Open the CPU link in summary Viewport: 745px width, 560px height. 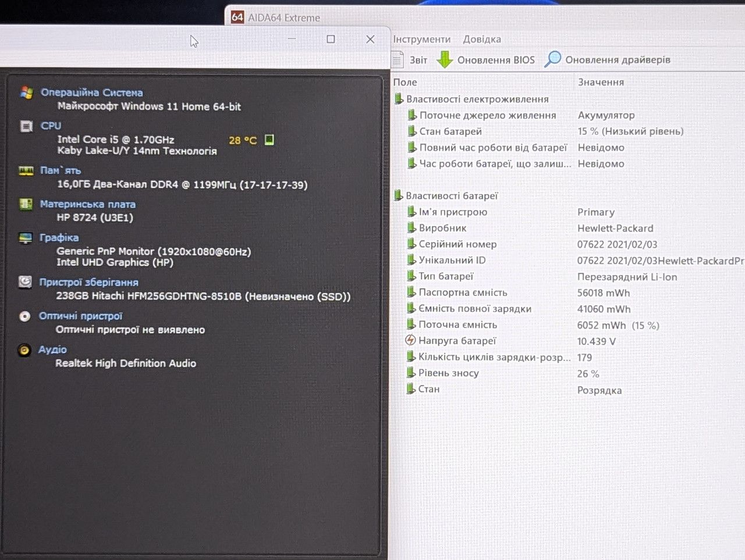point(51,126)
